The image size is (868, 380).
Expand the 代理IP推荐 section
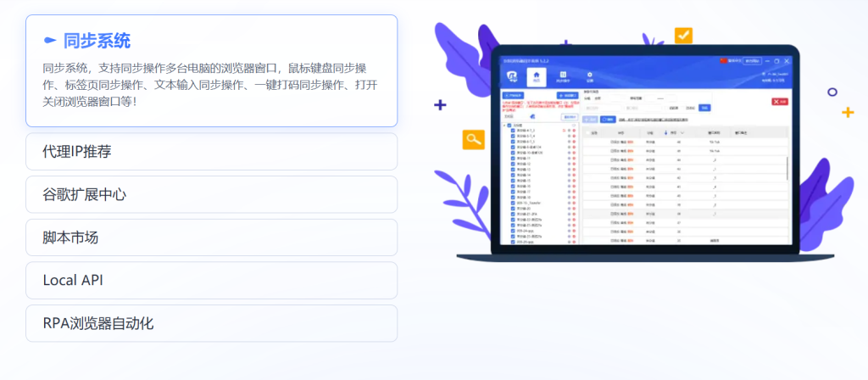coord(211,151)
